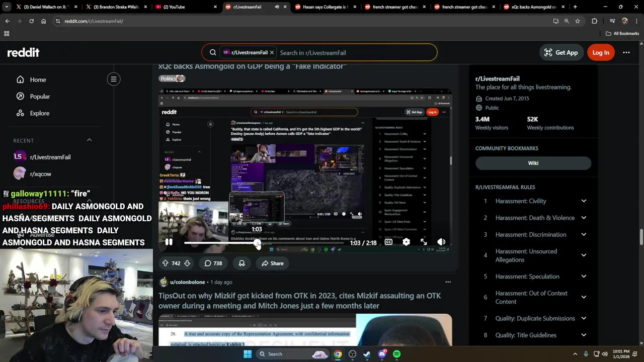The width and height of the screenshot is (644, 362).
Task: Pause the Reddit video player
Action: [169, 242]
